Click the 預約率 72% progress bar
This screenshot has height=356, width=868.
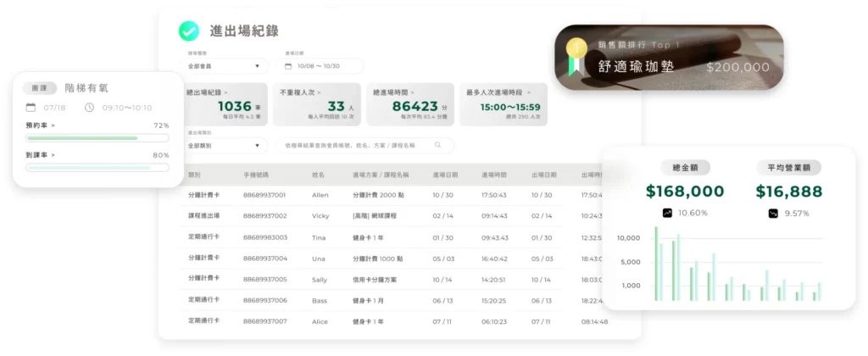[x=97, y=138]
